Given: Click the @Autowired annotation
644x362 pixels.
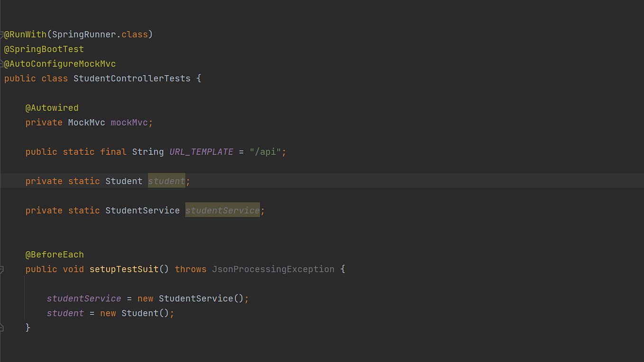Looking at the screenshot, I should click(x=52, y=108).
